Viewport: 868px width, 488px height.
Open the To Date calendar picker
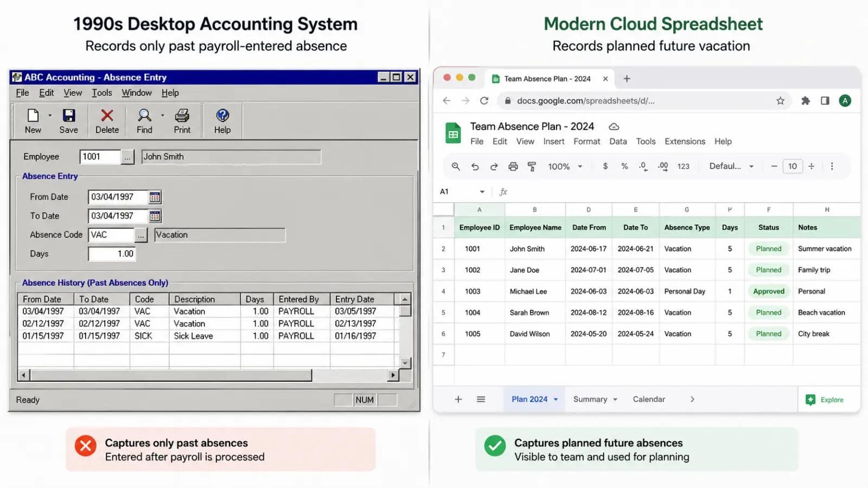tap(155, 216)
